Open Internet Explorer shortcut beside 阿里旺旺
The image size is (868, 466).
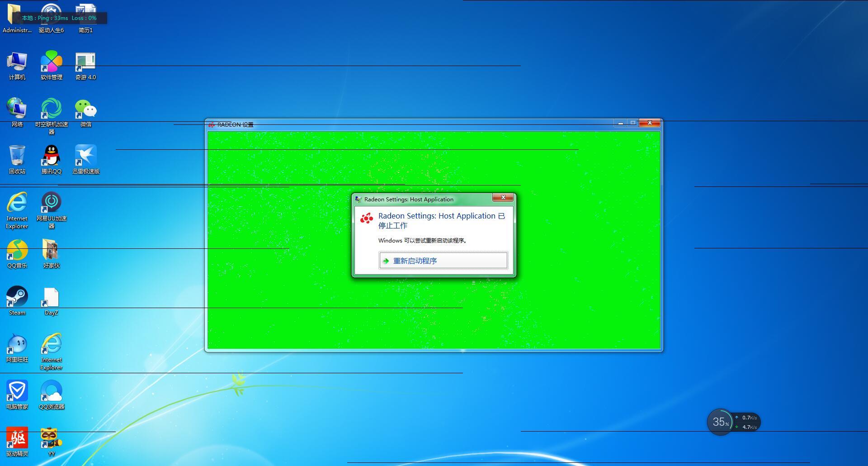click(51, 352)
